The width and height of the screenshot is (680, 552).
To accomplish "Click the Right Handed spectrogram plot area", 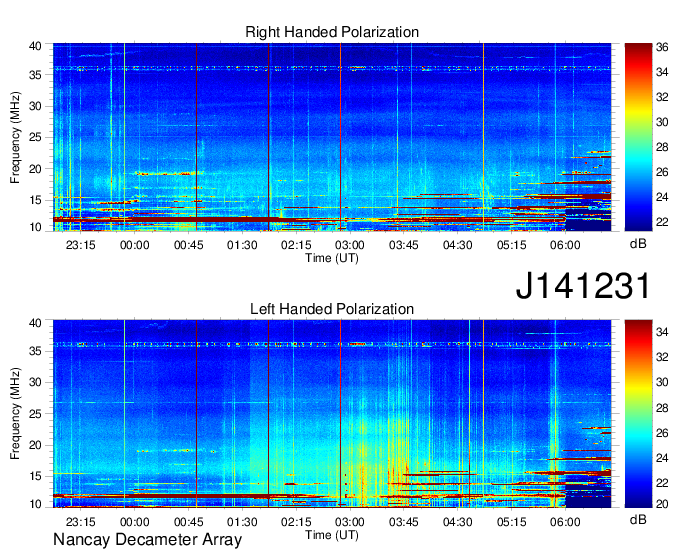I will click(332, 137).
